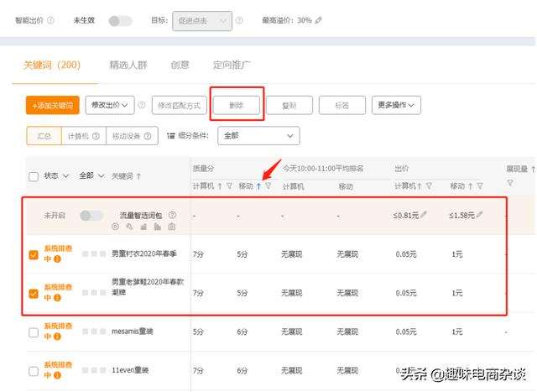537x392 pixels.
Task: Click the 删除 button
Action: [237, 105]
